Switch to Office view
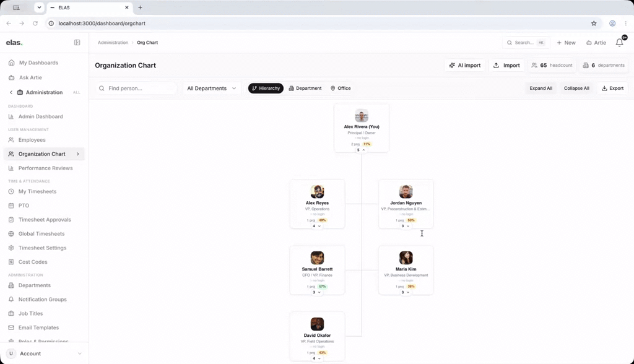This screenshot has height=364, width=634. coord(341,88)
